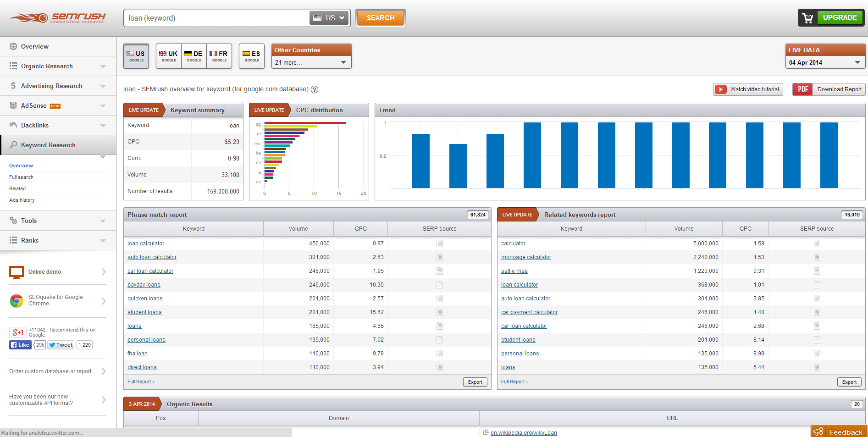Screen dimensions: 868x437
Task: Select Overview submenu under Keyword Research
Action: pos(21,166)
